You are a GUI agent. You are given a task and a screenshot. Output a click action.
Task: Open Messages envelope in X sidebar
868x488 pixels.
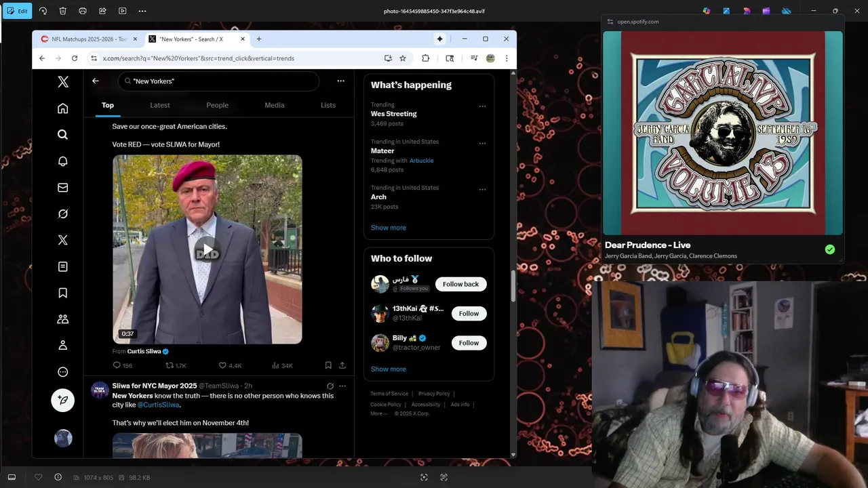pos(63,187)
